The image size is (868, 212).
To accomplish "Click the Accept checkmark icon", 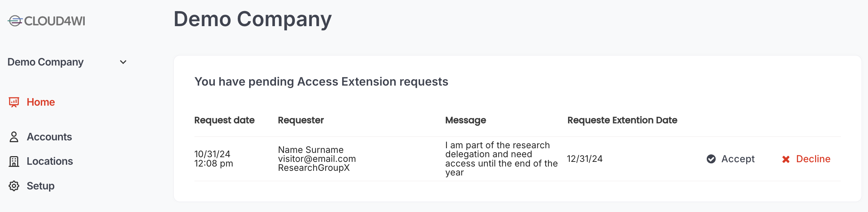I will (x=711, y=159).
